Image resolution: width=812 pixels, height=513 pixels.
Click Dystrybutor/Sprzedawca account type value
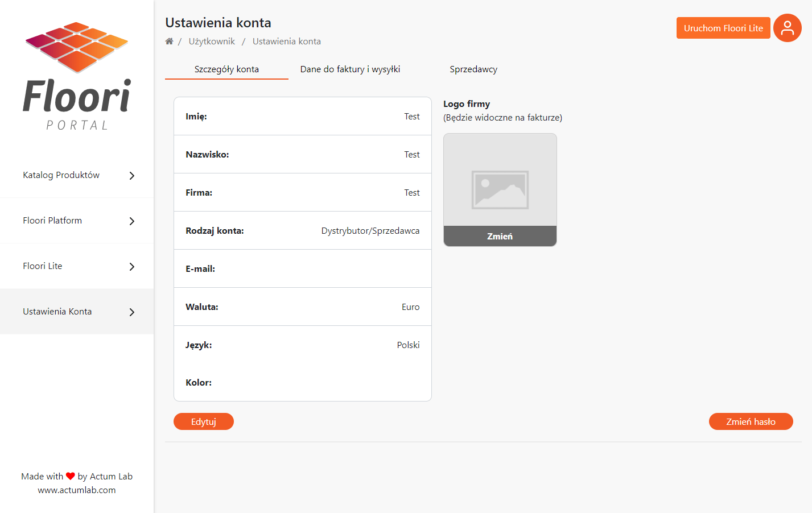coord(370,231)
